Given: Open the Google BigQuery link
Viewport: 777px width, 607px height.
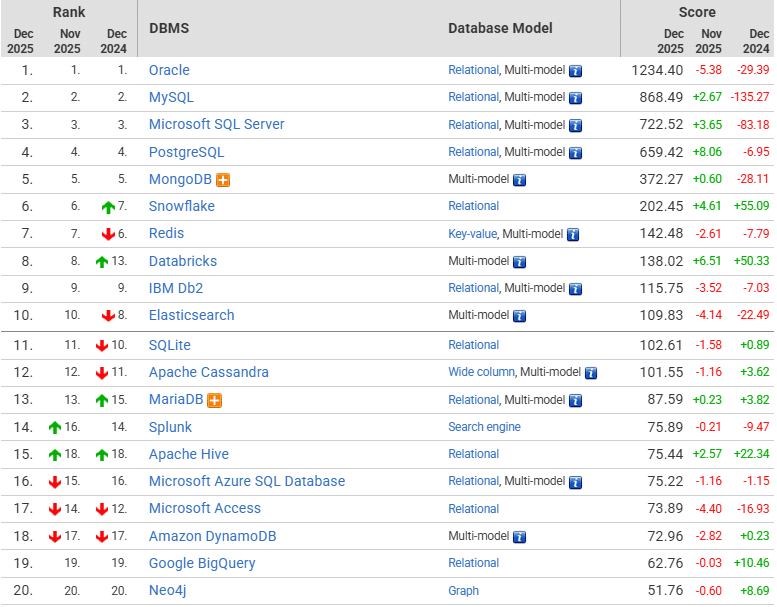Looking at the screenshot, I should click(x=202, y=563).
